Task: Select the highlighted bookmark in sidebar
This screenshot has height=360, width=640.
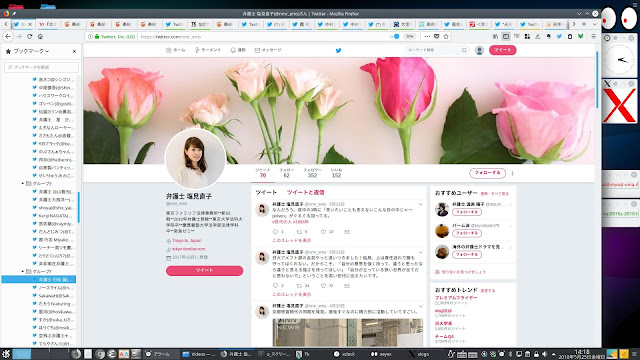Action: (39, 280)
